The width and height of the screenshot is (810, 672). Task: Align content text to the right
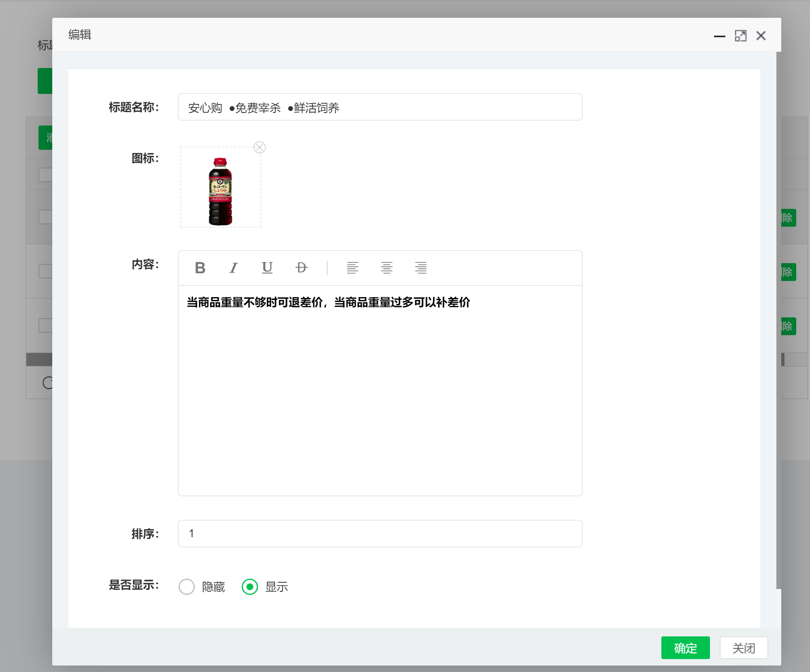tap(420, 268)
